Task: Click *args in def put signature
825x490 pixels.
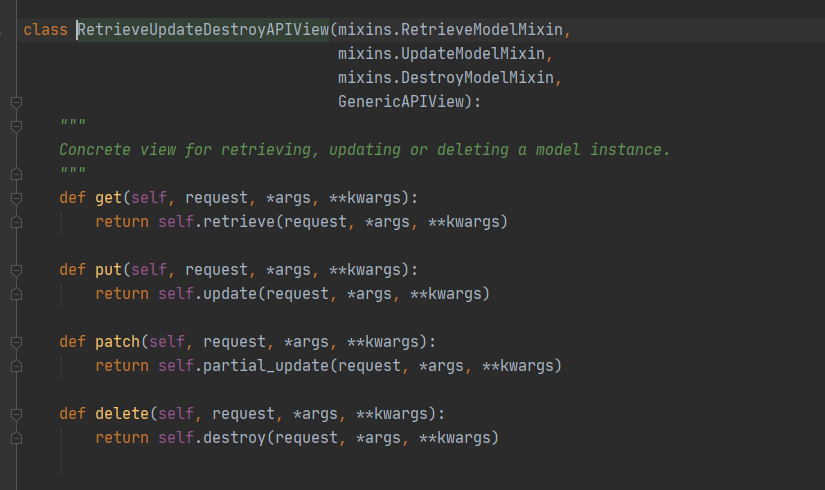Action: coord(288,270)
